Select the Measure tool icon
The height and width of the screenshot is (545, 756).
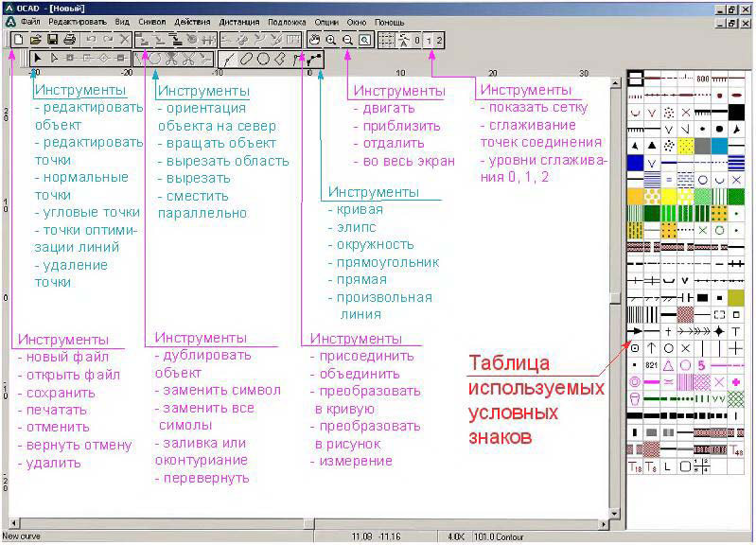click(x=293, y=40)
